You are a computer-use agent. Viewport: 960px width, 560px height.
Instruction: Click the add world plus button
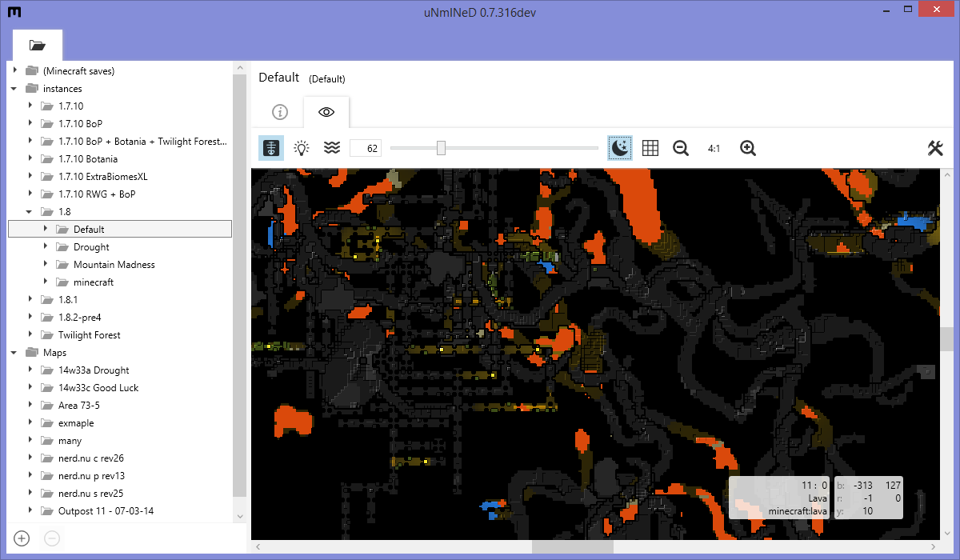coord(22,538)
